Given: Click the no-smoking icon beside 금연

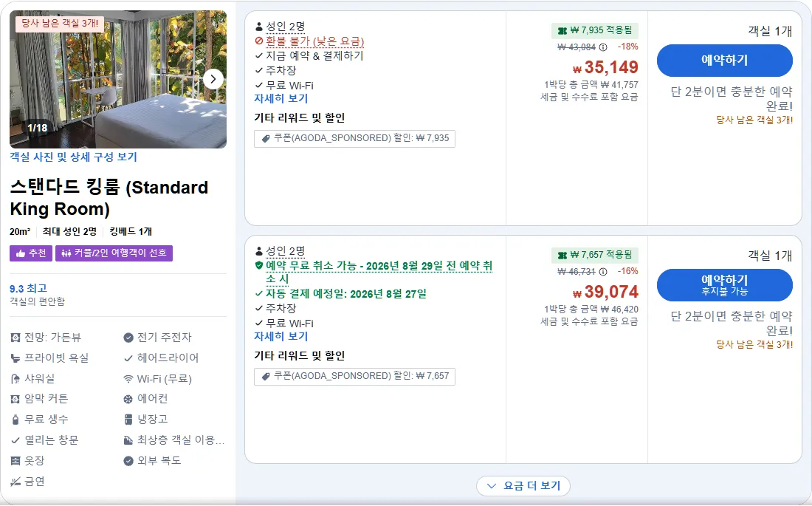Looking at the screenshot, I should coord(16,481).
